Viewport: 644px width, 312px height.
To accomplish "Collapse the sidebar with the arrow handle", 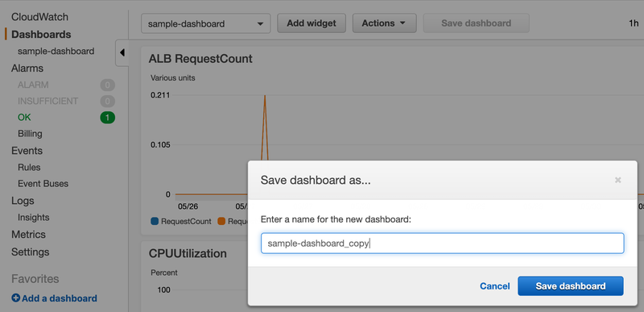I will pos(122,52).
